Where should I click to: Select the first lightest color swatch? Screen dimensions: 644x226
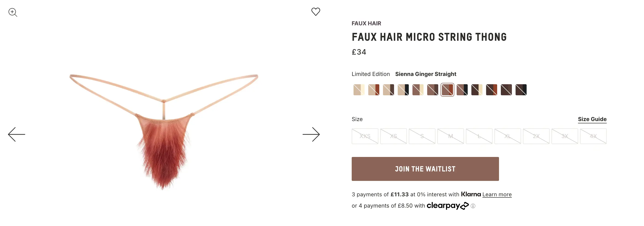coord(359,90)
